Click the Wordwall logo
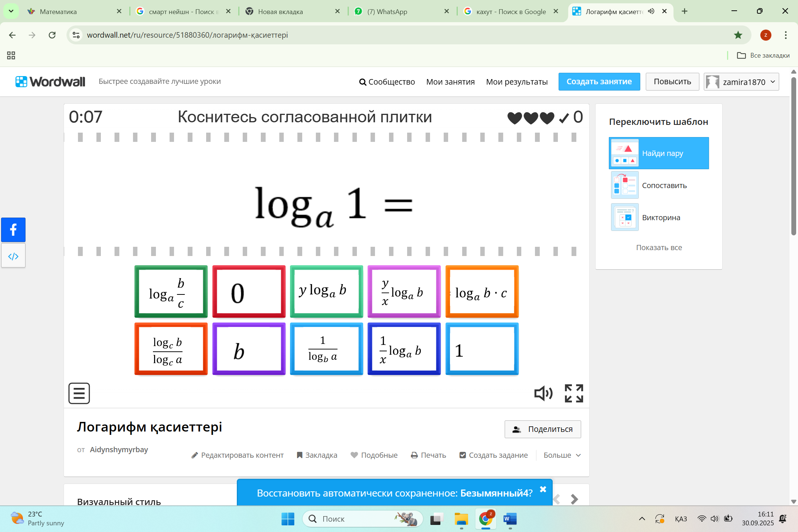The image size is (798, 532). (51, 82)
